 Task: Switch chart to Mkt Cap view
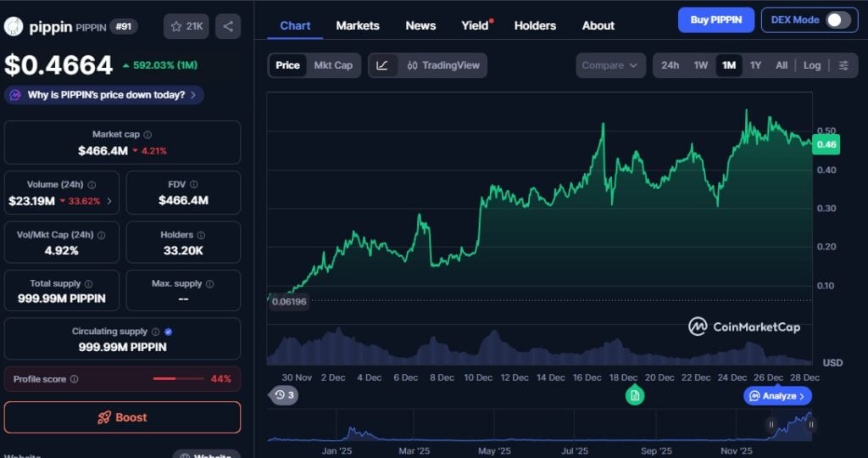click(332, 65)
